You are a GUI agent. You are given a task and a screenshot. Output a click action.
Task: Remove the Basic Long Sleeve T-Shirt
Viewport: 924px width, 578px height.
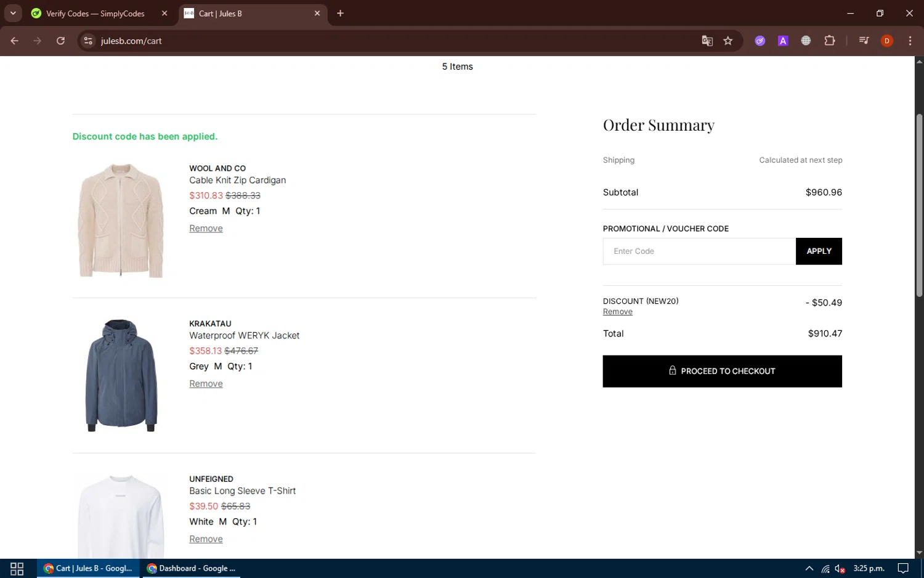click(206, 539)
